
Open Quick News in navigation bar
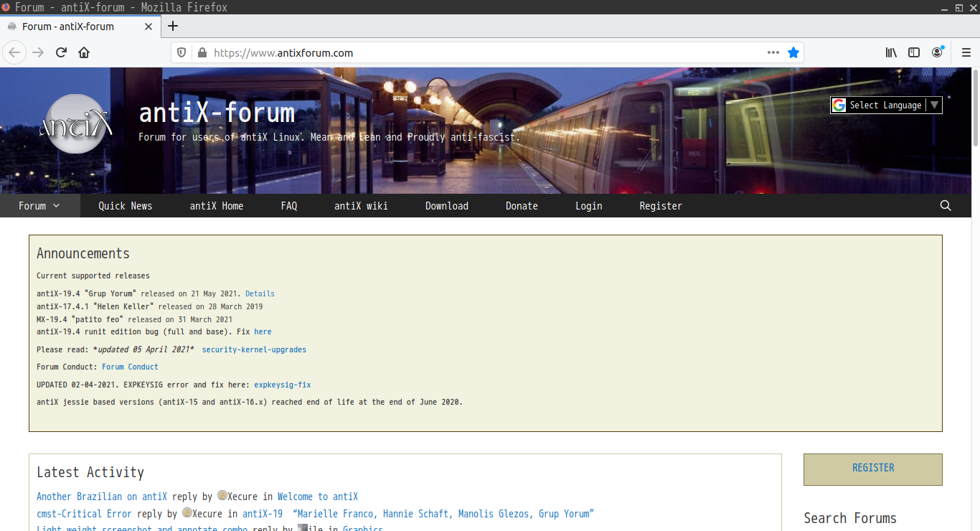pyautogui.click(x=126, y=206)
